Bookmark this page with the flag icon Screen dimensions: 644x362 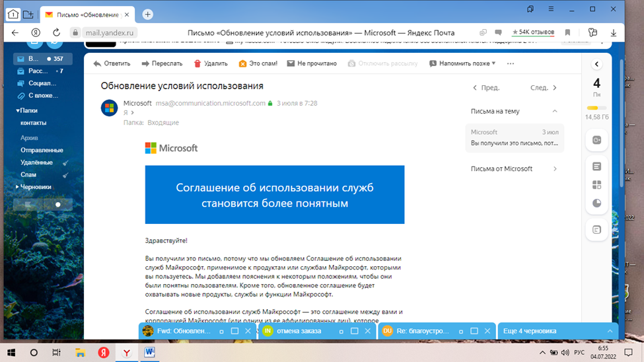click(x=567, y=32)
